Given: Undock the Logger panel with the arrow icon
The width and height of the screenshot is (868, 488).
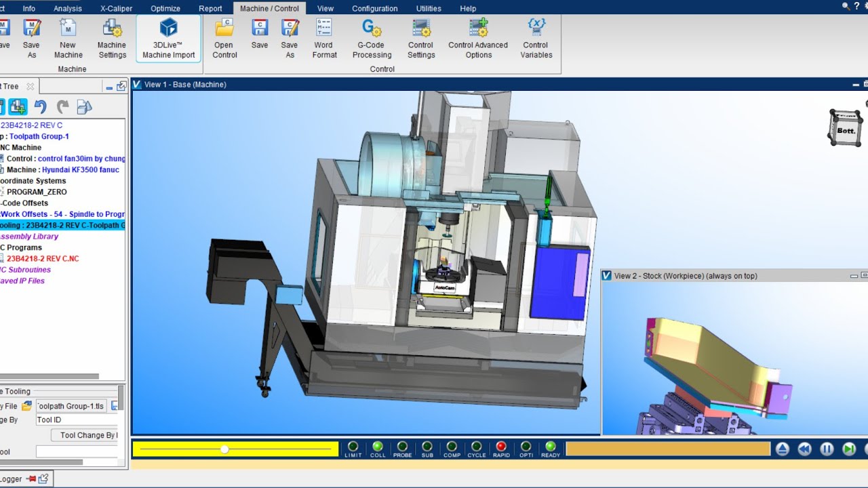Looking at the screenshot, I should coord(43,479).
